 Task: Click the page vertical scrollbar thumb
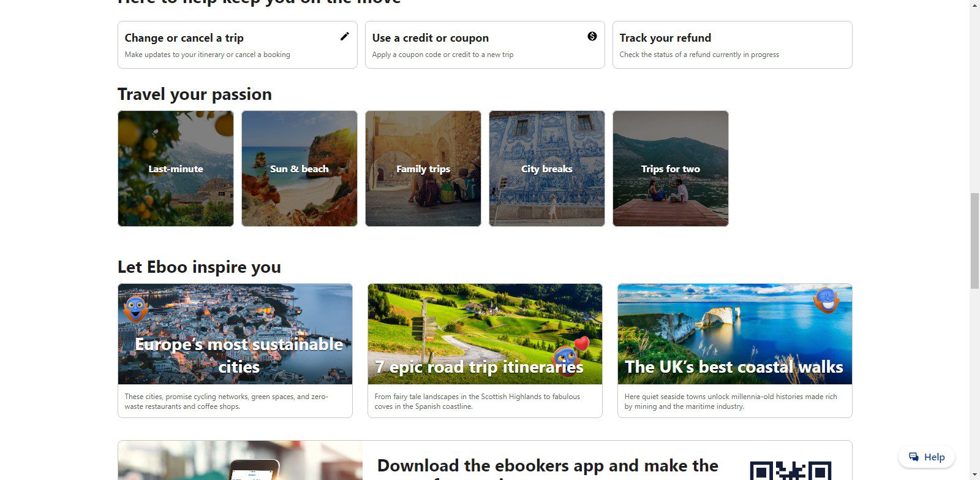pyautogui.click(x=974, y=240)
